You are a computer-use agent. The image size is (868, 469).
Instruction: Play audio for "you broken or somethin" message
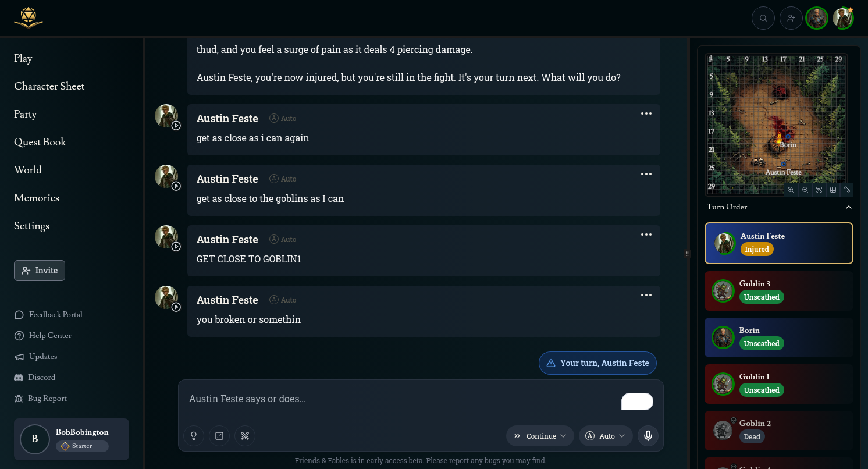click(176, 307)
